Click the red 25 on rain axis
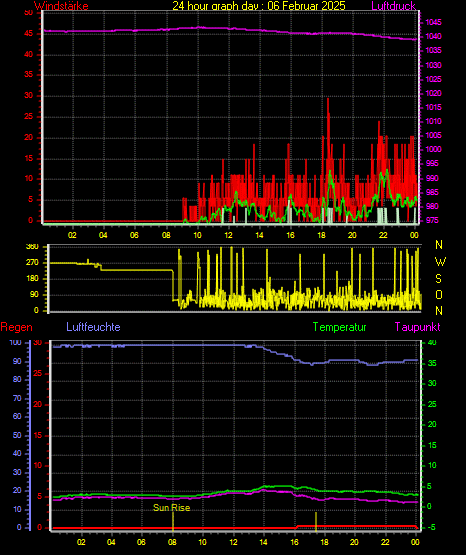The height and width of the screenshot is (555, 466). coord(38,373)
